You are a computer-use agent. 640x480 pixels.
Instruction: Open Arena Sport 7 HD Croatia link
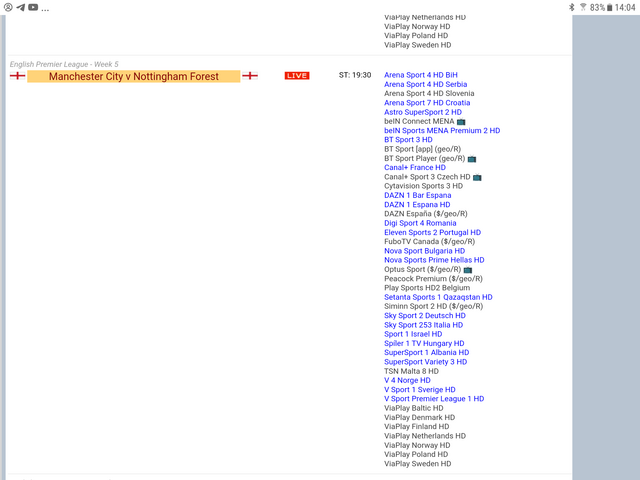pos(427,103)
